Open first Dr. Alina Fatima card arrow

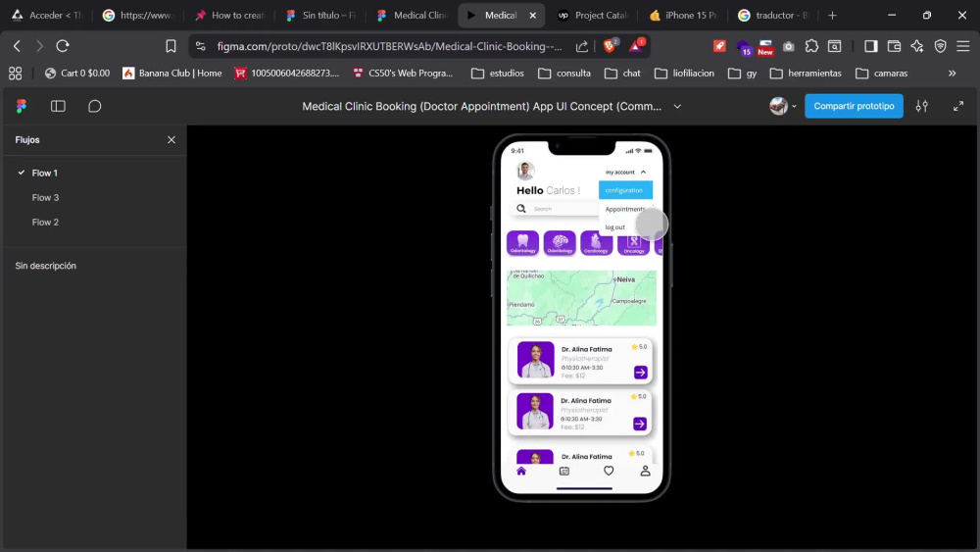click(641, 373)
